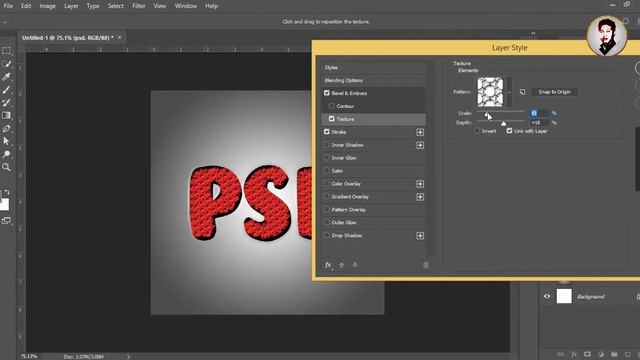
Task: Add another Inner Shadow plus icon
Action: 420,145
